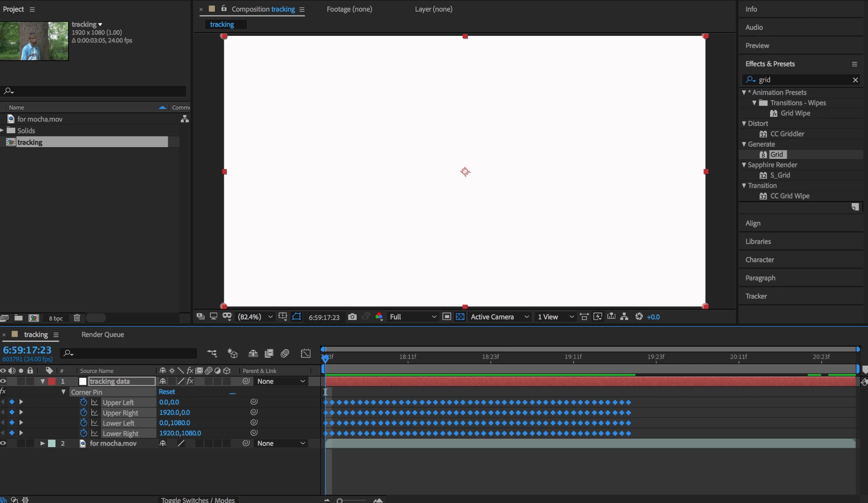This screenshot has height=503, width=868.
Task: Collapse the Generate effects category
Action: click(744, 144)
